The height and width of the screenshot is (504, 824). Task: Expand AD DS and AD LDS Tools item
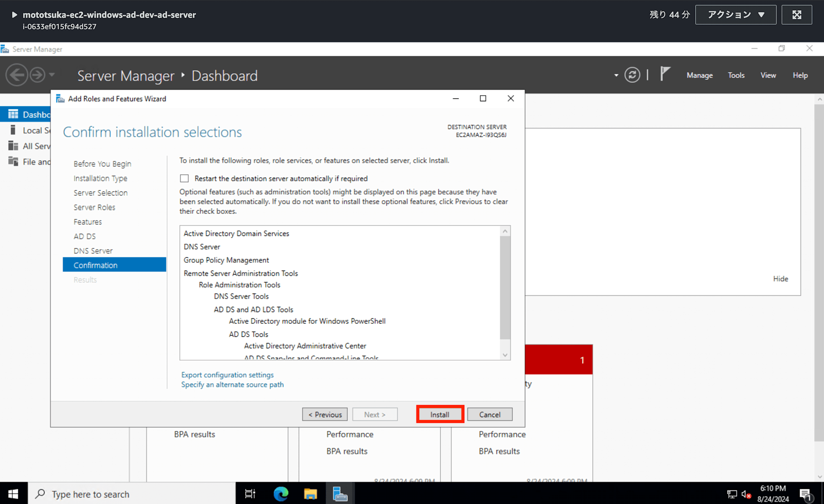253,309
